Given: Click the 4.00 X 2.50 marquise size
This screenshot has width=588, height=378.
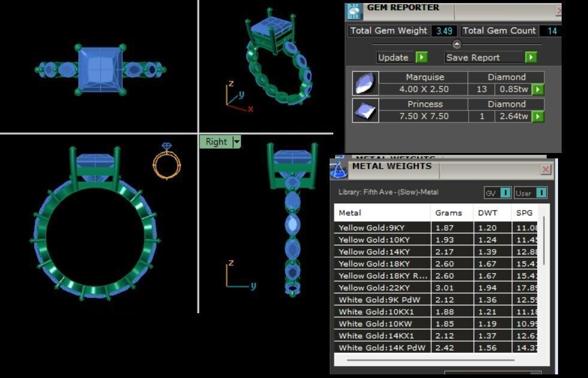Looking at the screenshot, I should tap(424, 89).
